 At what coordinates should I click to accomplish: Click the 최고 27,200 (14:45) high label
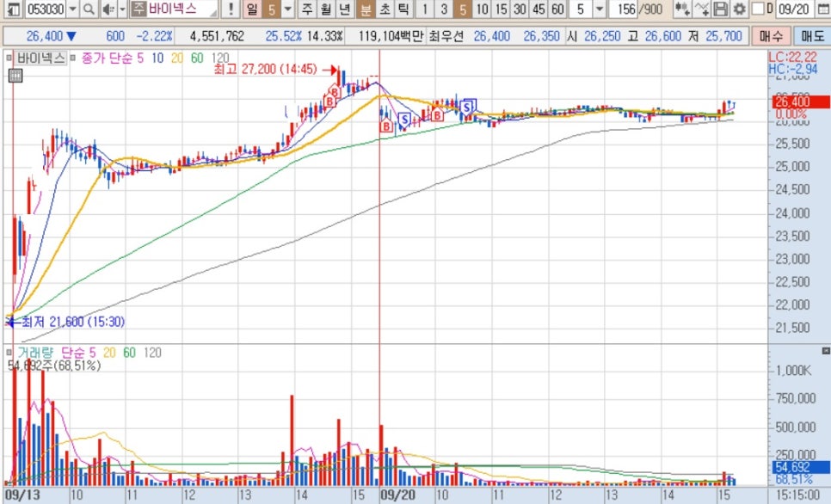pyautogui.click(x=265, y=69)
